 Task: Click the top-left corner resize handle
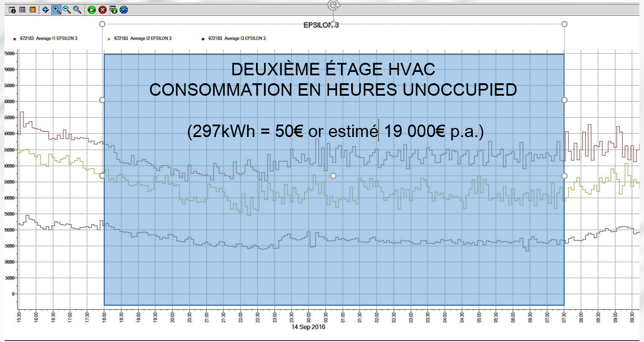[103, 24]
